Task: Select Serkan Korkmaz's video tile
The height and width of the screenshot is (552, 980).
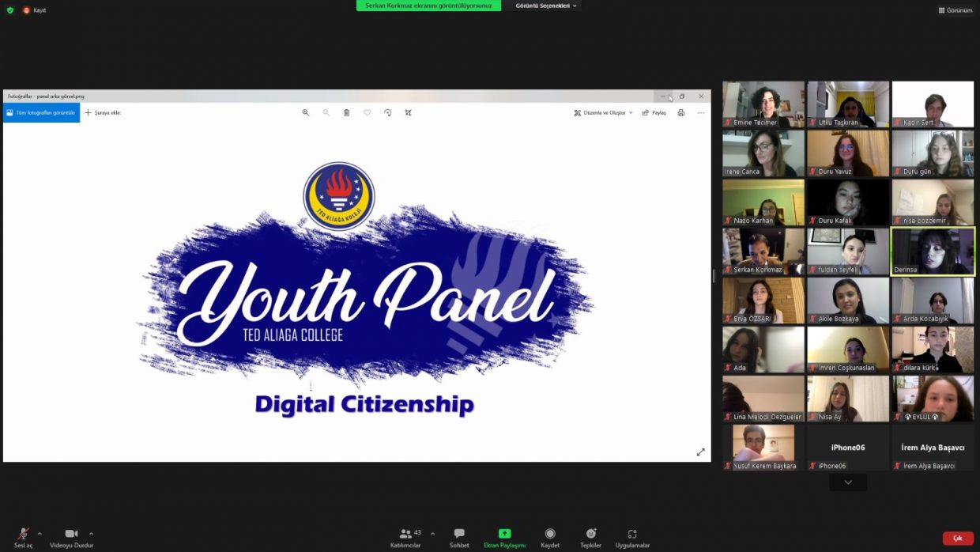Action: pos(763,251)
